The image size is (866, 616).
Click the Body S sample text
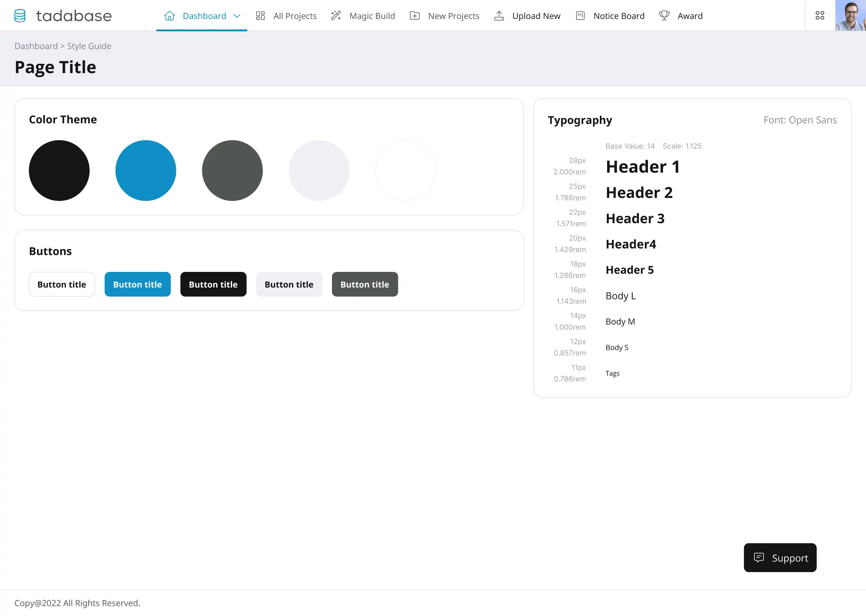click(x=617, y=347)
